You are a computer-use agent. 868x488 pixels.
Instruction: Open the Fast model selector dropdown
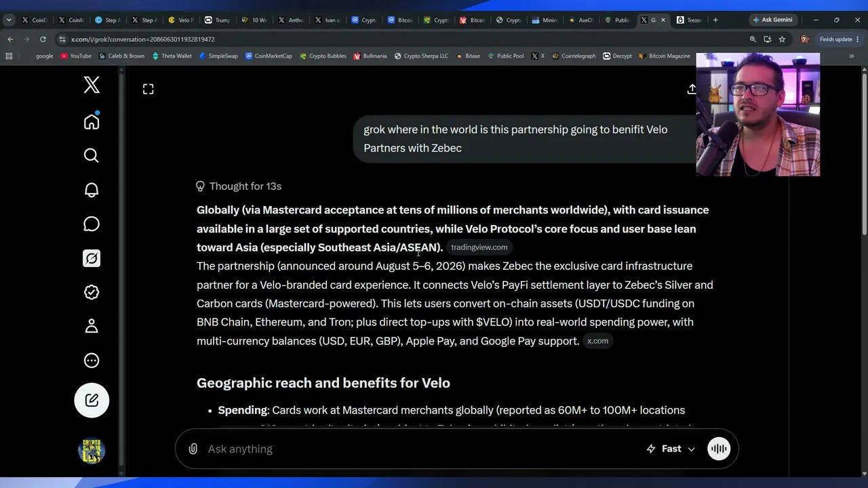coord(671,449)
